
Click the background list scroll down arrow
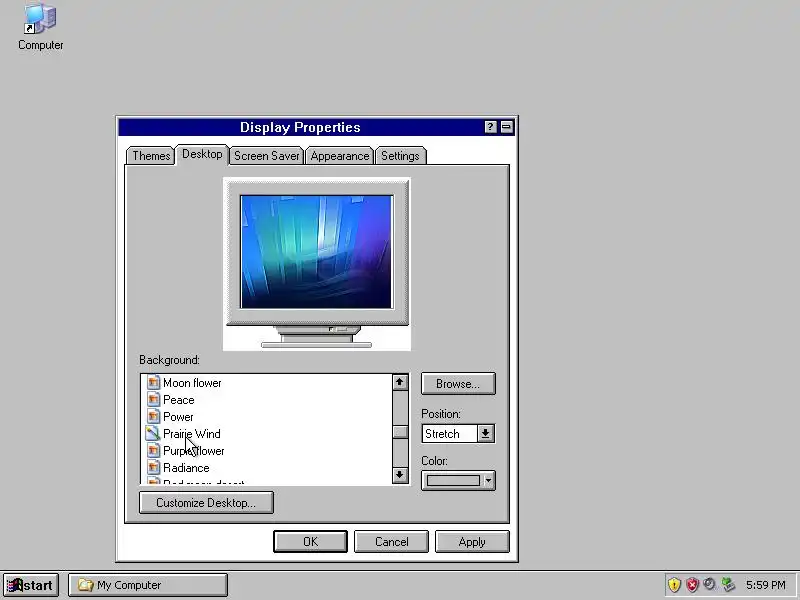point(400,475)
